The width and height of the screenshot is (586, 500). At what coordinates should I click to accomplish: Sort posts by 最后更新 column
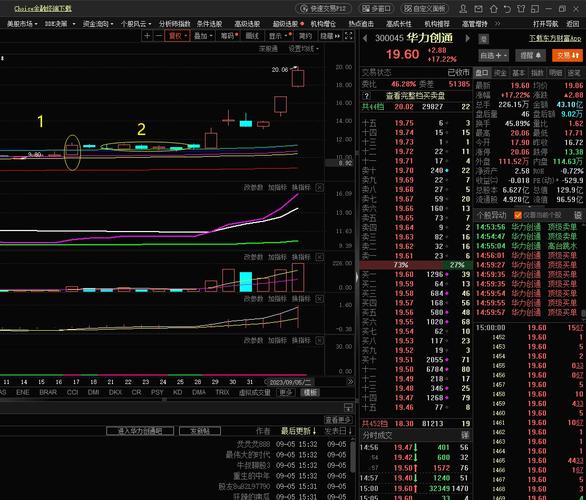pyautogui.click(x=299, y=431)
